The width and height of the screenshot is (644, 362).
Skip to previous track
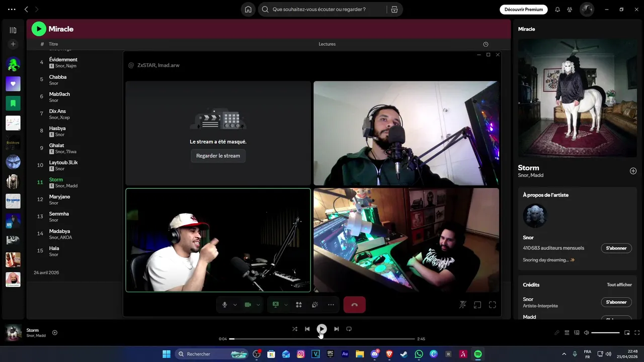click(x=307, y=329)
